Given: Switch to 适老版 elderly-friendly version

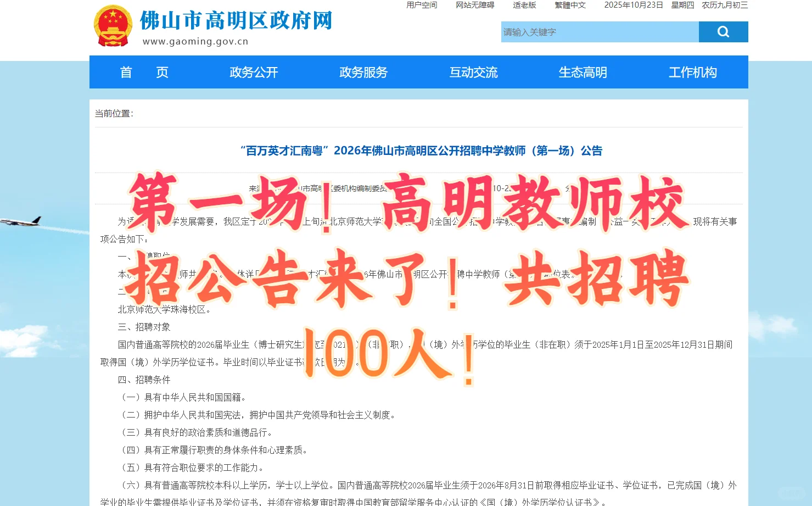Looking at the screenshot, I should tap(524, 5).
